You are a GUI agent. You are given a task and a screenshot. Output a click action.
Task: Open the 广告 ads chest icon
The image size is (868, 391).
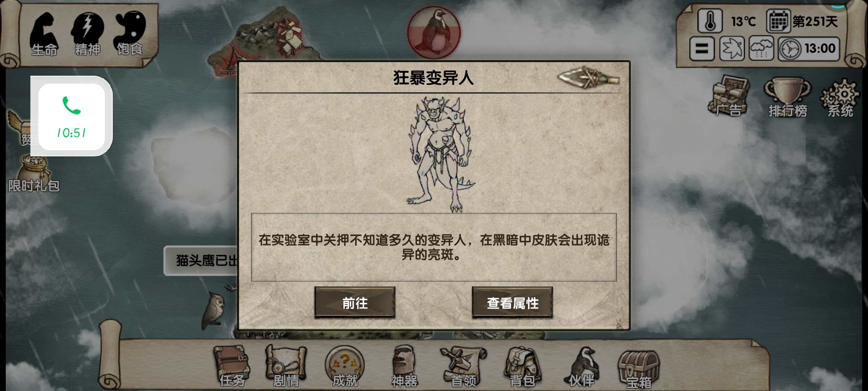pos(728,96)
